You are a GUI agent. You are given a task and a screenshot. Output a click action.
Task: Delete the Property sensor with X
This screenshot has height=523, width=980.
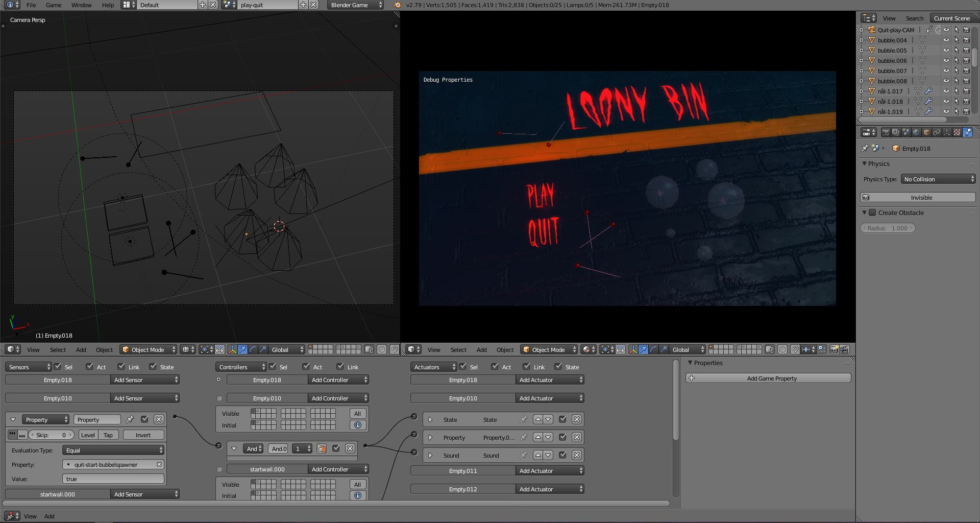[159, 419]
